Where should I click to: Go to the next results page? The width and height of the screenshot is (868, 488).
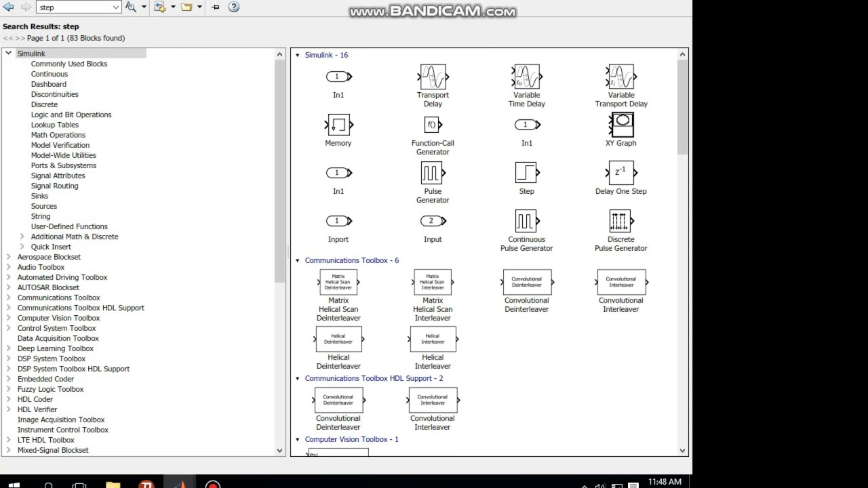[20, 38]
